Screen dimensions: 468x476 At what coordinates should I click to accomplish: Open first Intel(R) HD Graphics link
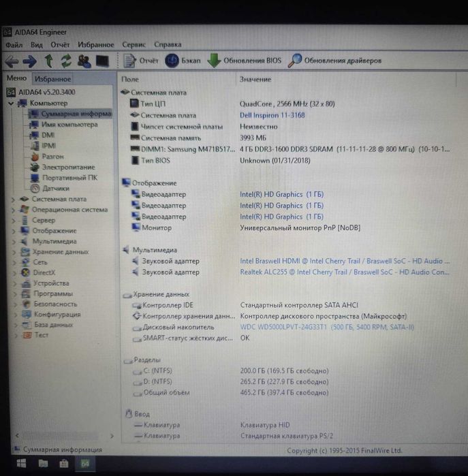tap(281, 194)
